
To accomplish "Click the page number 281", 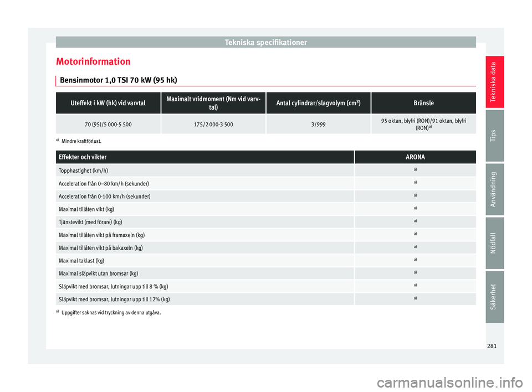I will pyautogui.click(x=492, y=346).
